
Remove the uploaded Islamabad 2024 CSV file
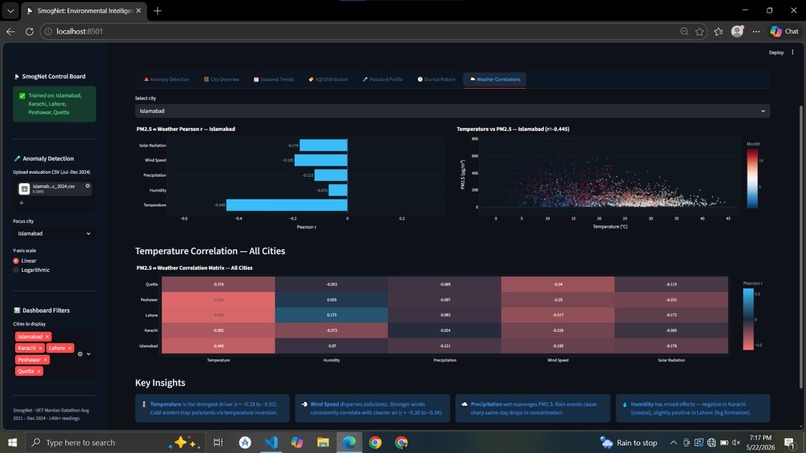(x=87, y=186)
